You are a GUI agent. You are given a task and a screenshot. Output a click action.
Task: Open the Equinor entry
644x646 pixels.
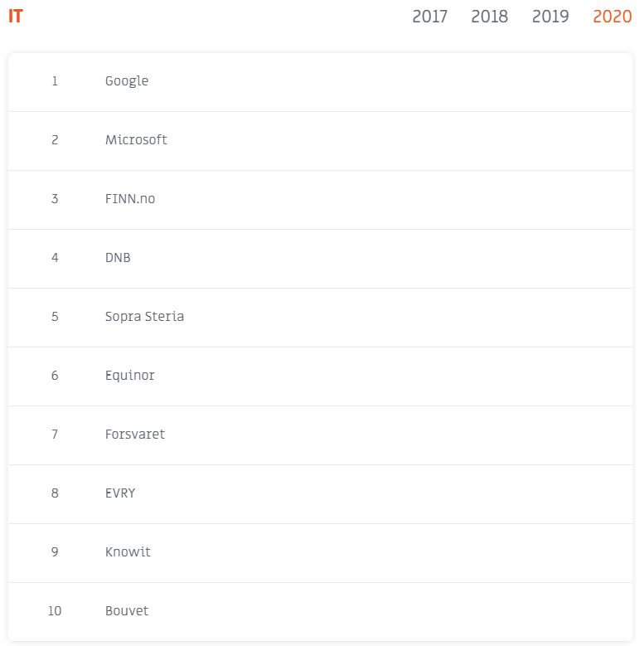pyautogui.click(x=321, y=376)
